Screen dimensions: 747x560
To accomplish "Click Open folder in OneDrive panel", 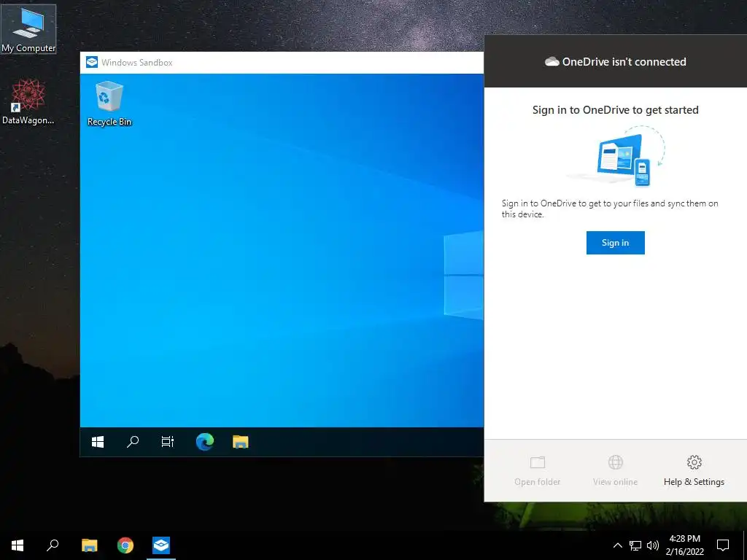I will tap(538, 470).
